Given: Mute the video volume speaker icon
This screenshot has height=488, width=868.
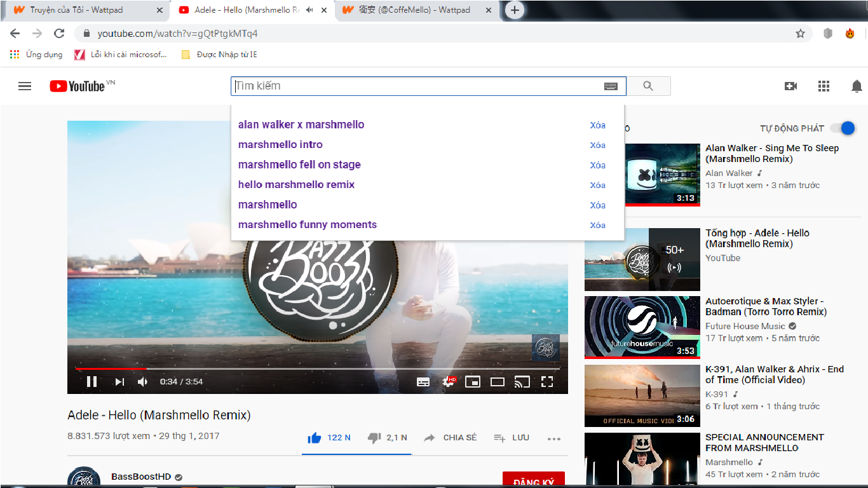Looking at the screenshot, I should tap(142, 381).
